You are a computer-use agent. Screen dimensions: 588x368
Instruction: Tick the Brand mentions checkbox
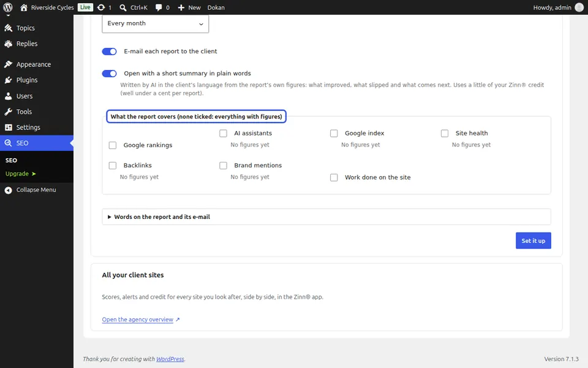click(x=223, y=166)
